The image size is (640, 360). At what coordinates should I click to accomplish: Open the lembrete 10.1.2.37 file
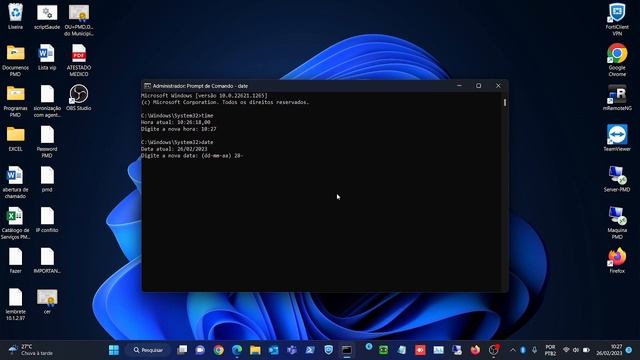(x=15, y=304)
